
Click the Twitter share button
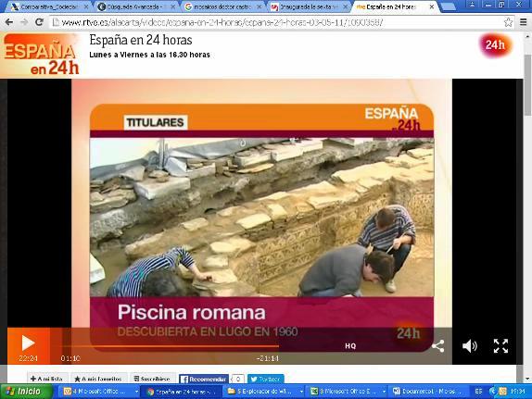tap(266, 379)
